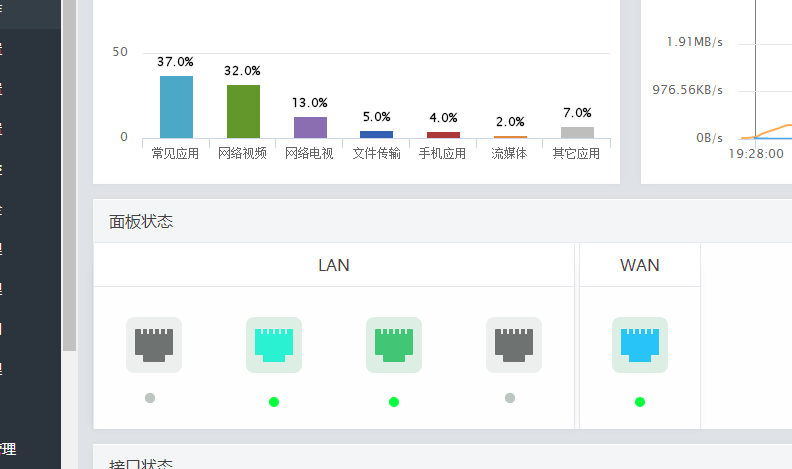Click the sidebar vertical scrollbar thumb

coord(70,175)
